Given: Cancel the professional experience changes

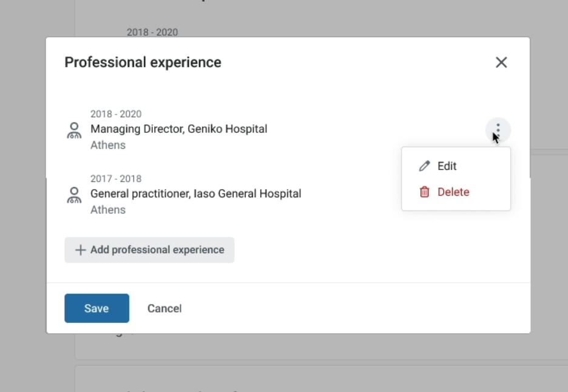Looking at the screenshot, I should (x=164, y=308).
